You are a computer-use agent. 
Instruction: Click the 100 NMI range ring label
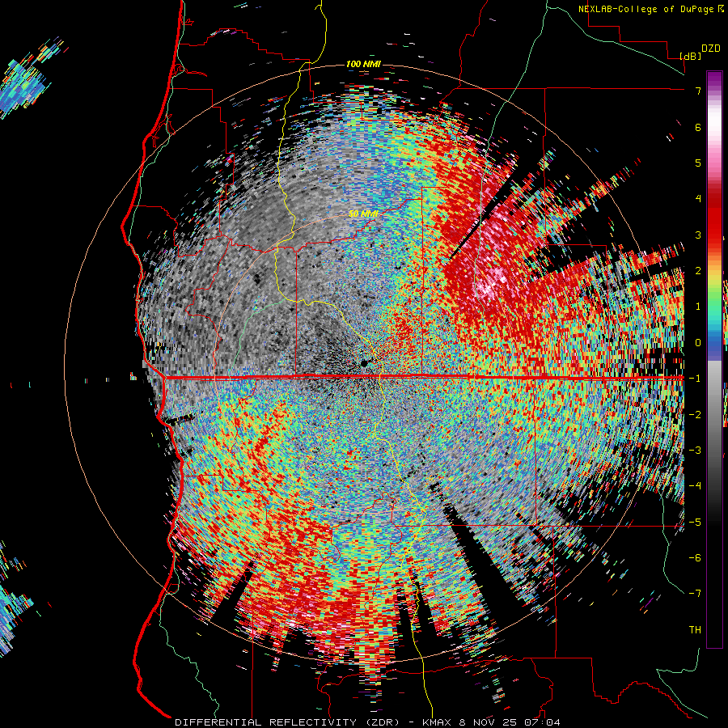363,64
